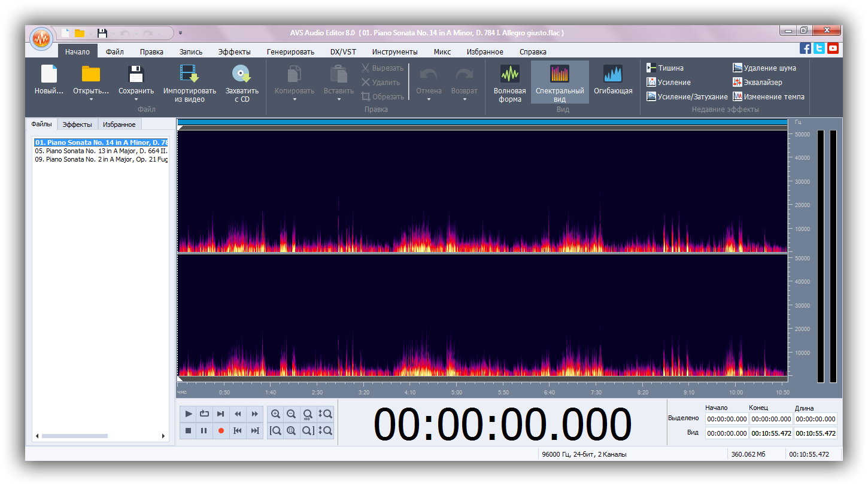Click the Сохранить floppy icon
Screen dimensions: 868x486
[x=136, y=74]
